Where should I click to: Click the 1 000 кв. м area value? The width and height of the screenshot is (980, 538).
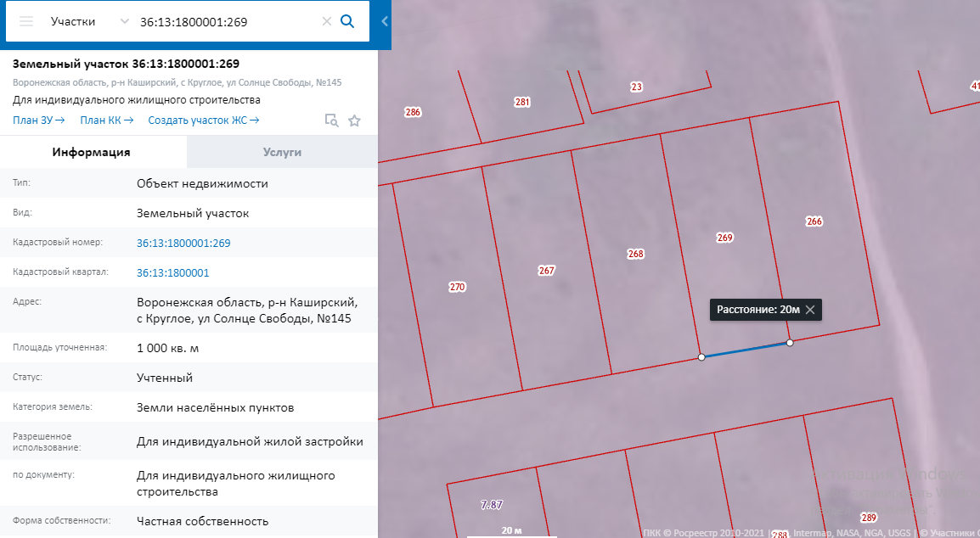point(167,348)
